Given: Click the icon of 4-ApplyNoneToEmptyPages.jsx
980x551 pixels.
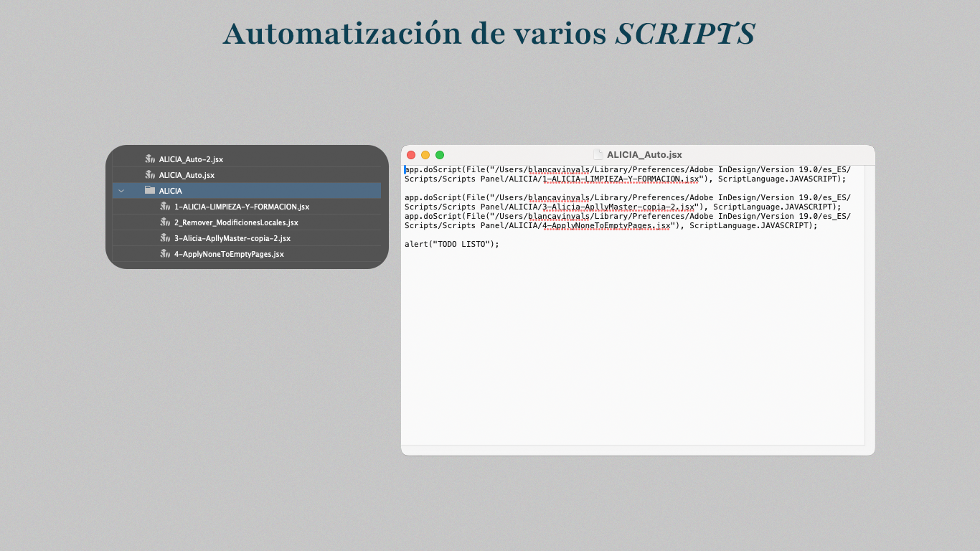Looking at the screenshot, I should tap(164, 254).
